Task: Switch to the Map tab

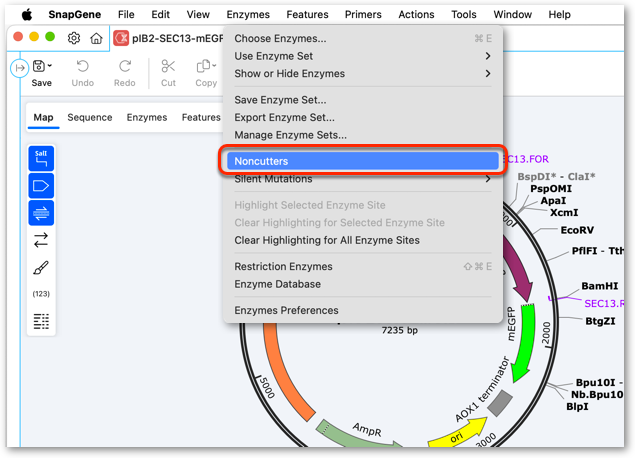Action: click(43, 117)
